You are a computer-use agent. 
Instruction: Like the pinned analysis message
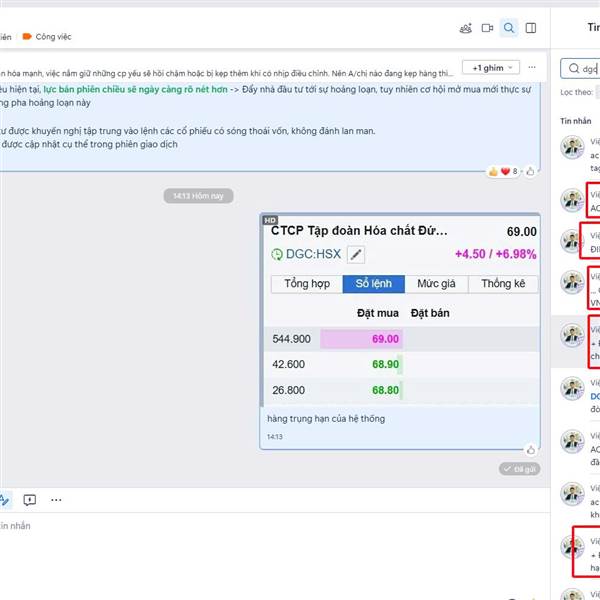530,171
